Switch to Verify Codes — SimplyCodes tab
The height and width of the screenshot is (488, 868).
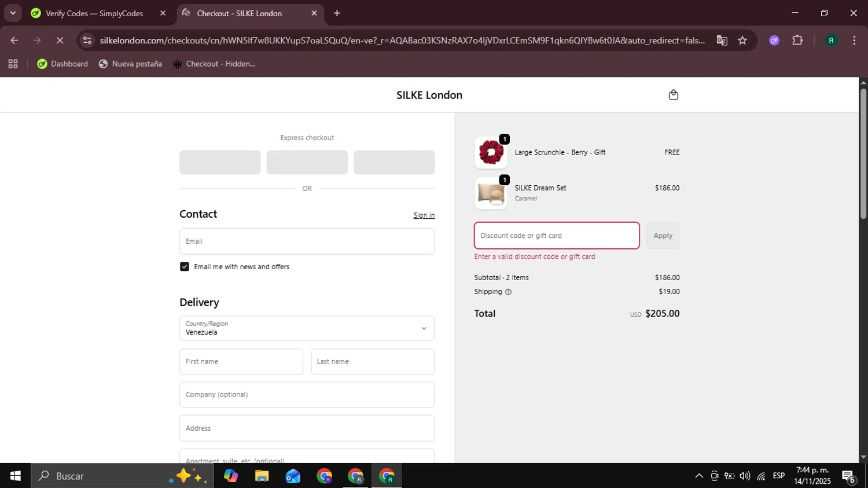pyautogui.click(x=94, y=13)
